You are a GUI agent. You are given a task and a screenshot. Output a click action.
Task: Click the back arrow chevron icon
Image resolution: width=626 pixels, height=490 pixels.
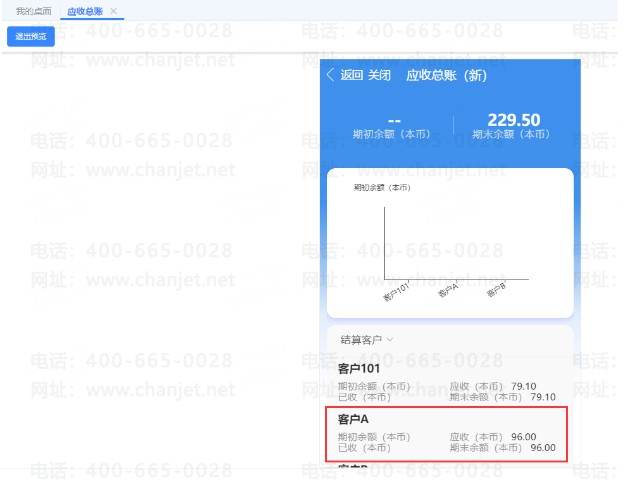330,75
